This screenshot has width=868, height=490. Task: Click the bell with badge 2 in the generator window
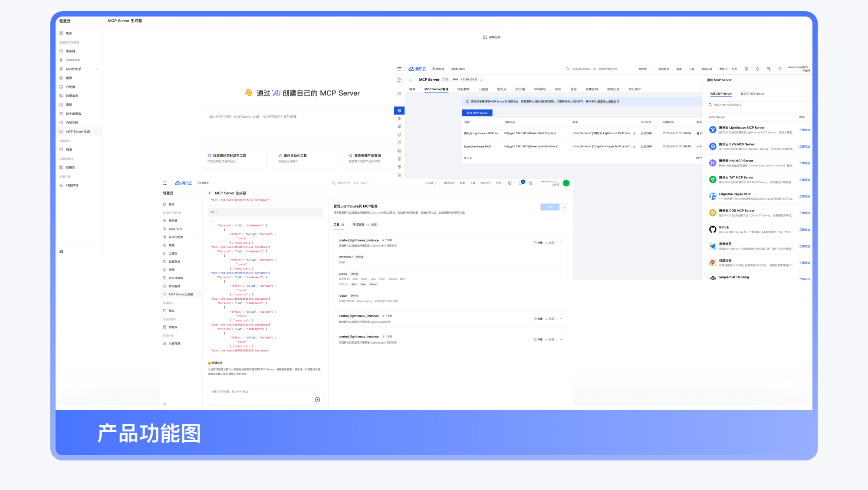coord(520,183)
